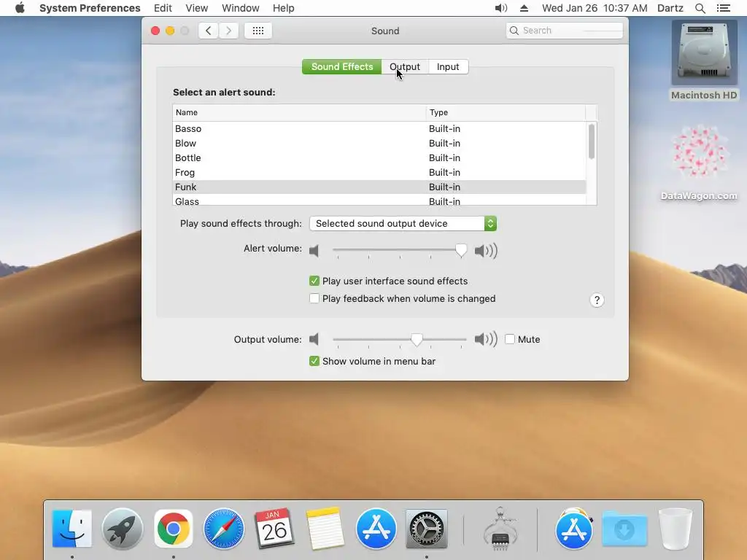Show all preferences grid button
747x560 pixels.
[258, 31]
